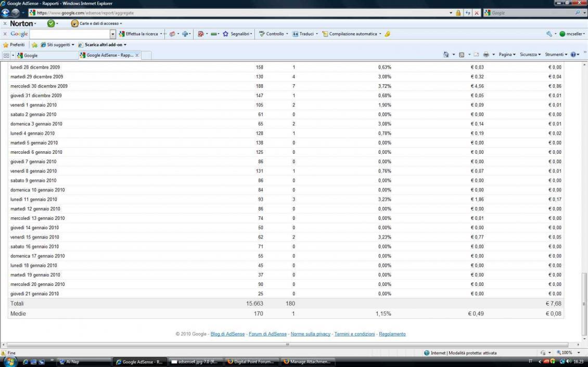
Task: Open the Termini e condizioni link
Action: click(x=354, y=334)
